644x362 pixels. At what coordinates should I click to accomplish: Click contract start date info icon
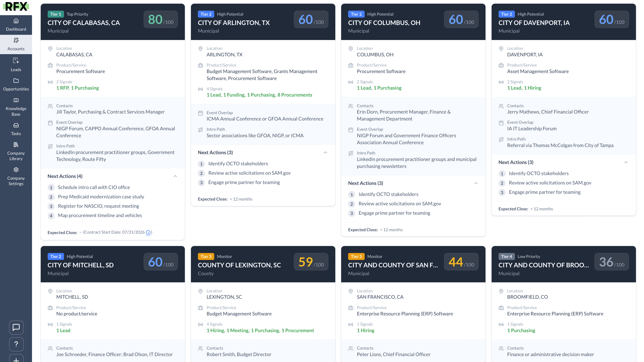(x=148, y=233)
